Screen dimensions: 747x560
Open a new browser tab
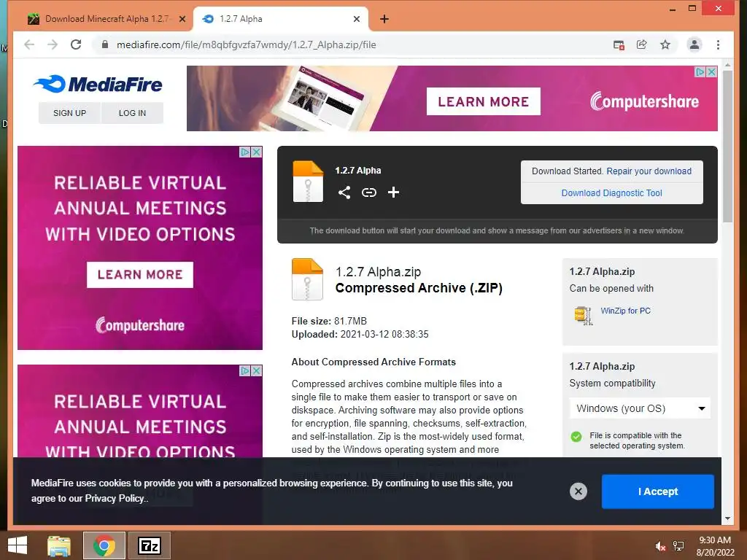[x=384, y=19]
